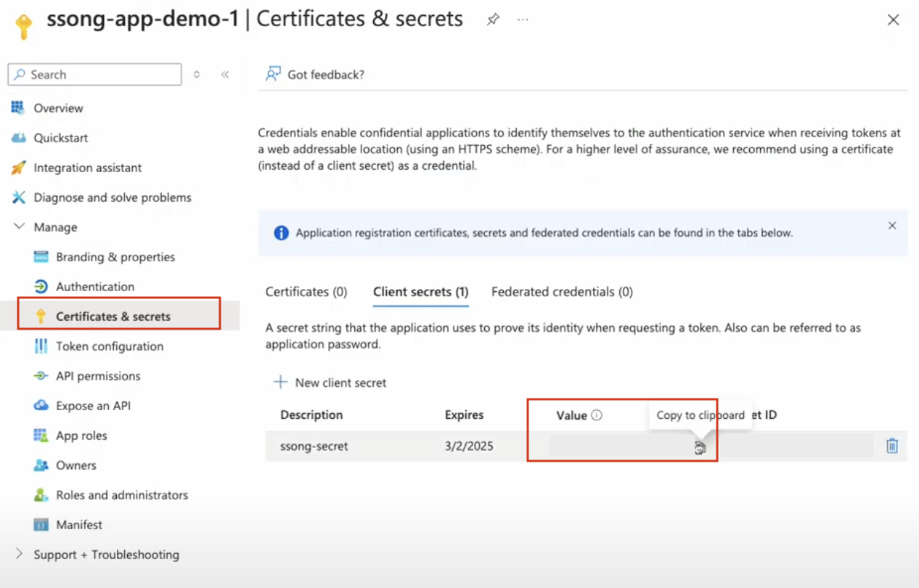Click the info icon beside the Value column
The width and height of the screenshot is (919, 588).
[597, 415]
